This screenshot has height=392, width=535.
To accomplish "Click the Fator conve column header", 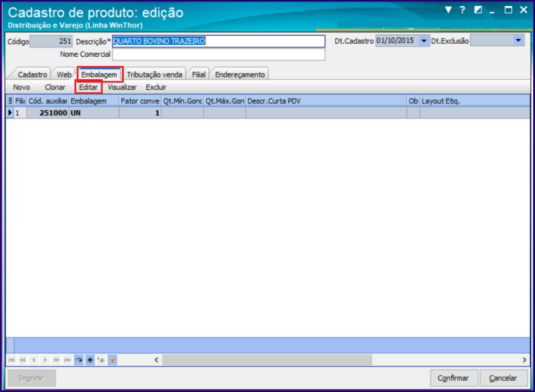I will (x=140, y=101).
